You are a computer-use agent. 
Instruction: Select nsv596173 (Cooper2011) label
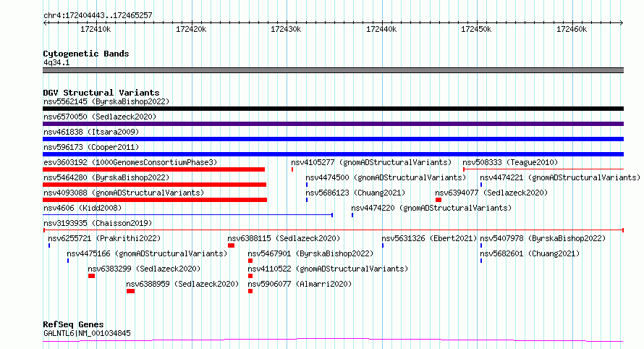pyautogui.click(x=91, y=147)
